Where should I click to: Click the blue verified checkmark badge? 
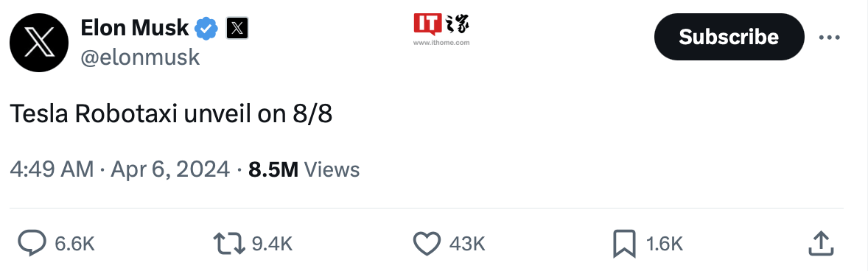206,28
